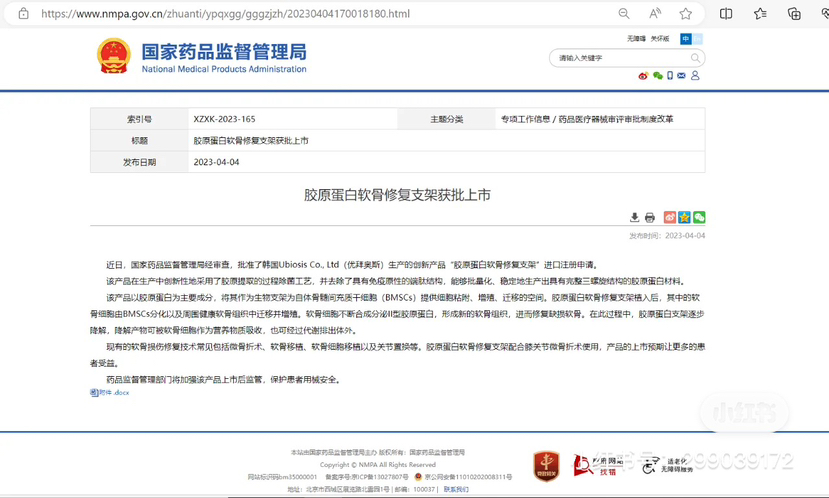The image size is (829, 498).
Task: Click the browser address bar URL
Action: 225,14
